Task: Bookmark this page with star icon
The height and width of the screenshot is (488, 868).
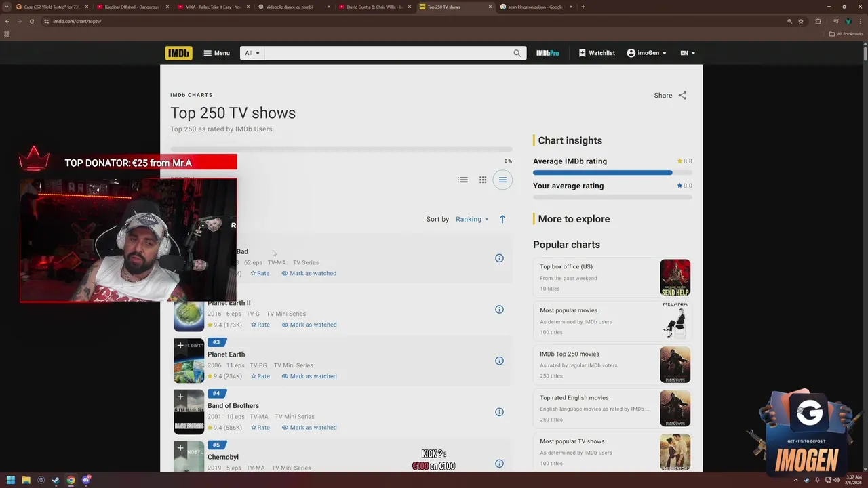Action: point(801,21)
